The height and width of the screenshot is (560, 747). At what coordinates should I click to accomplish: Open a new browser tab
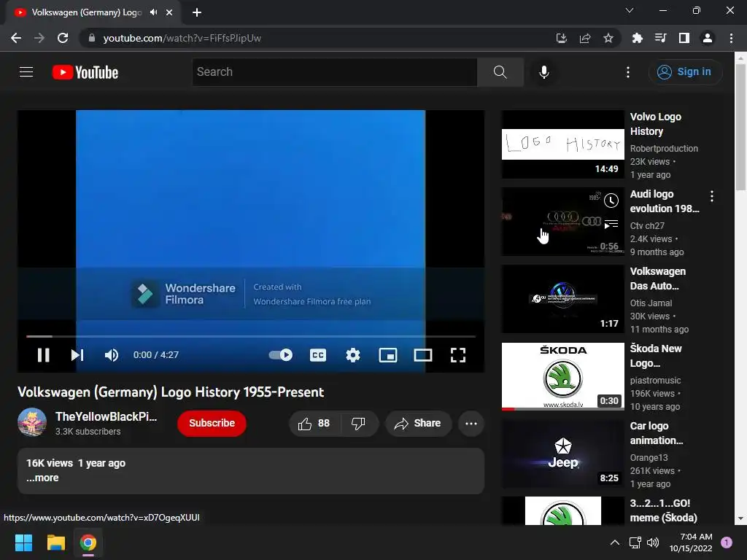[x=197, y=12]
